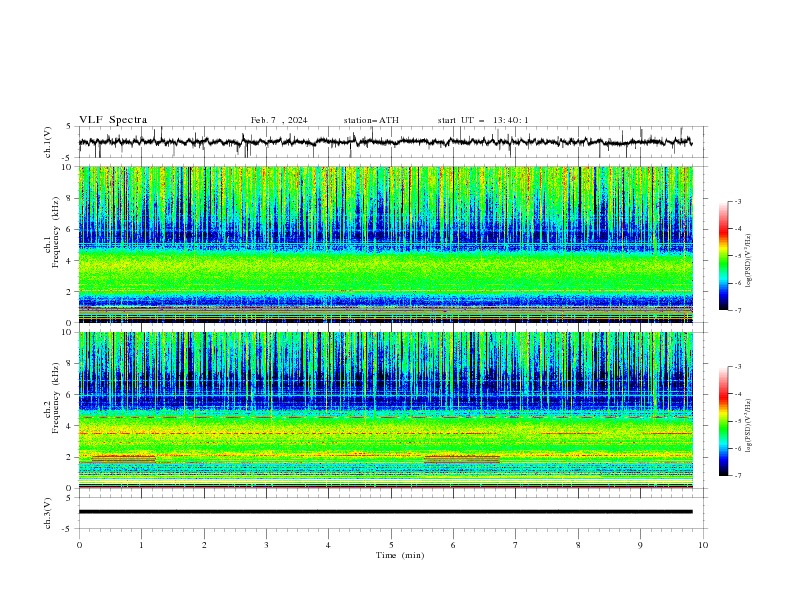Click time axis tick label "9"

pyautogui.click(x=640, y=545)
